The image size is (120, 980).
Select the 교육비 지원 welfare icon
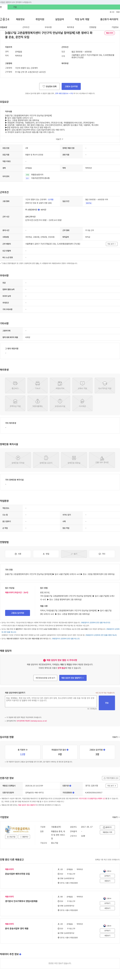pyautogui.click(x=82, y=385)
